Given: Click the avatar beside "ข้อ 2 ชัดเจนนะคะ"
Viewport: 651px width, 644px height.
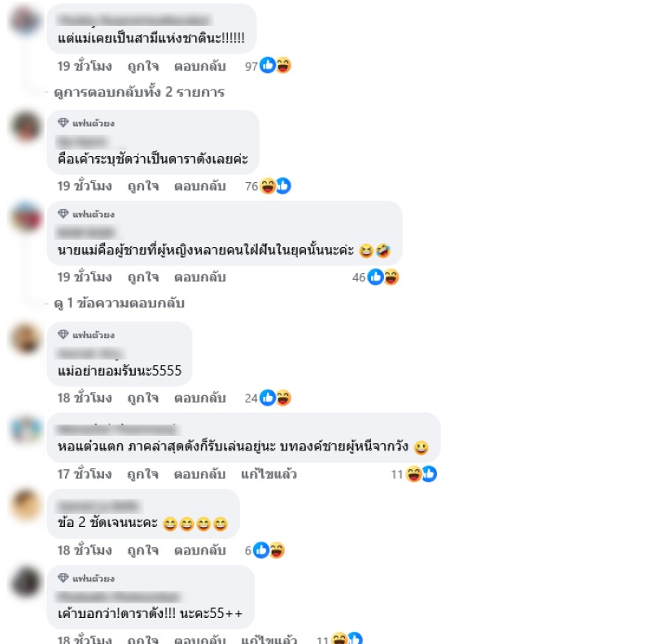Looking at the screenshot, I should tap(26, 505).
